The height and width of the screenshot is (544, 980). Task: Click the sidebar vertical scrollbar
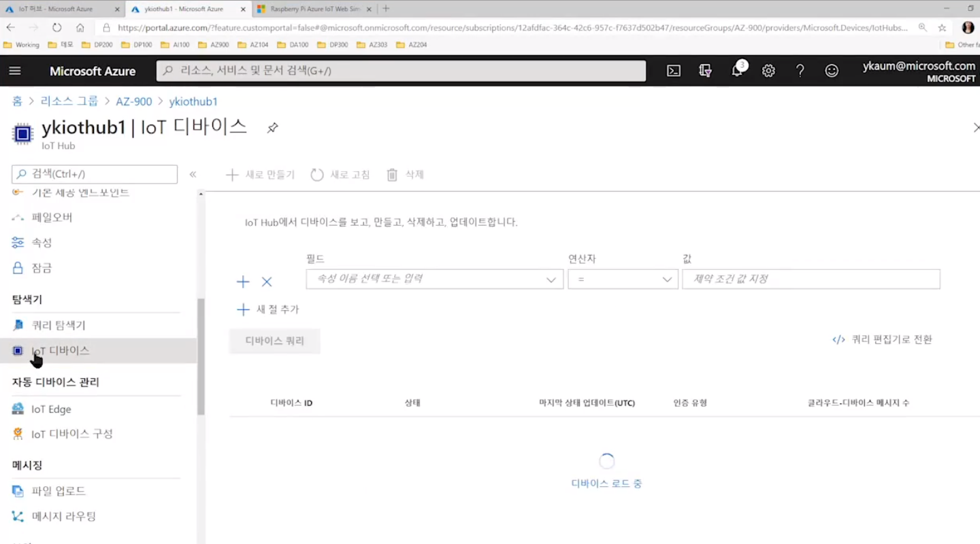click(201, 357)
